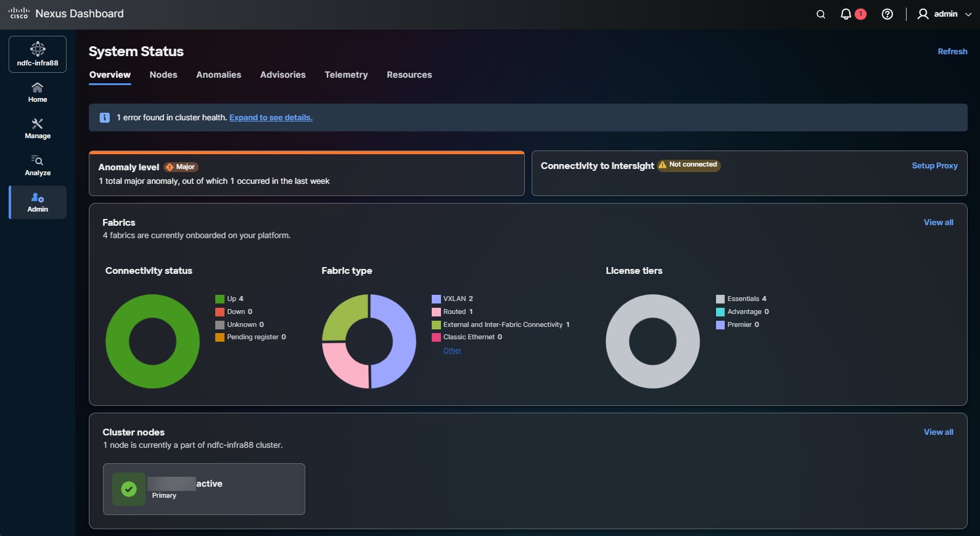Click the help question mark icon

887,14
